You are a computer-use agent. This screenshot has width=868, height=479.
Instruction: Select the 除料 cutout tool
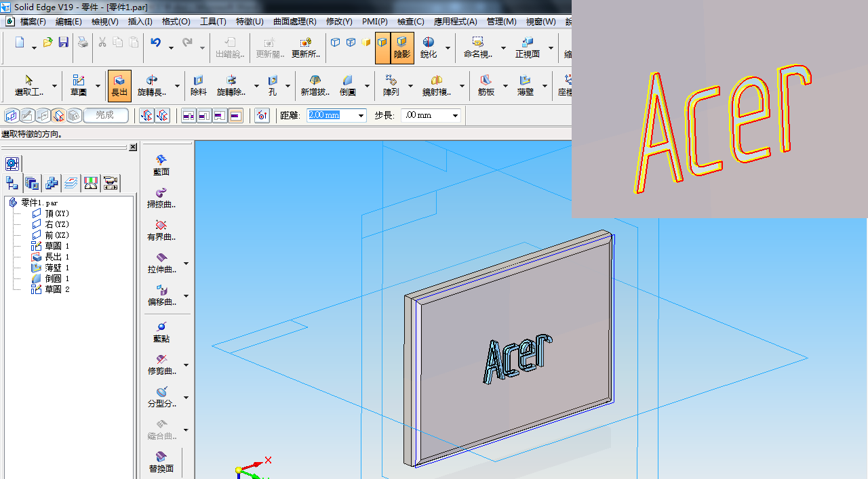(x=199, y=86)
